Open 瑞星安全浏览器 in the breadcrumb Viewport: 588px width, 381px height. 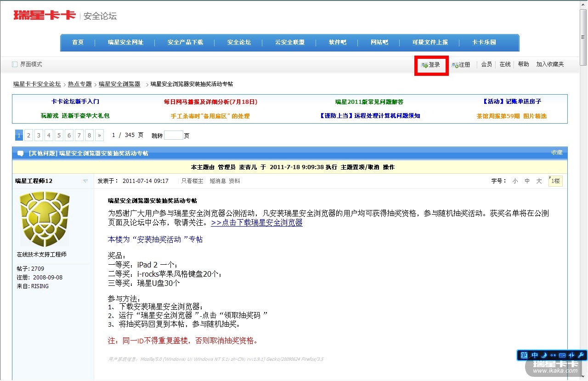click(x=119, y=84)
